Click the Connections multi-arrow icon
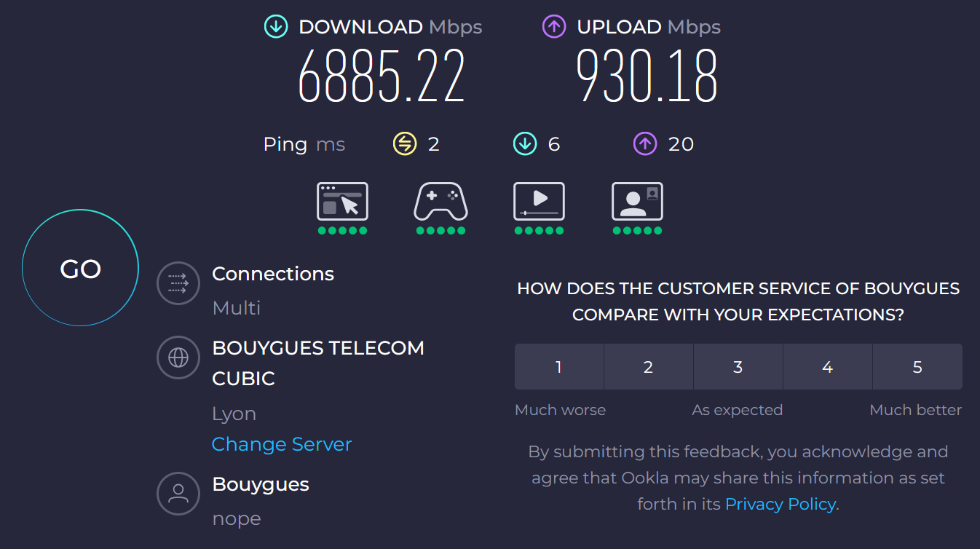This screenshot has height=549, width=980. click(x=178, y=283)
